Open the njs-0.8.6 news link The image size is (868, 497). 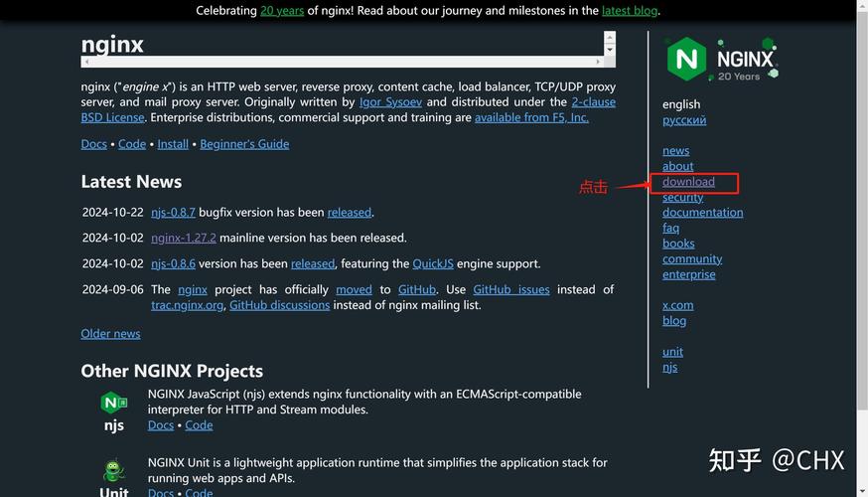[x=173, y=263]
